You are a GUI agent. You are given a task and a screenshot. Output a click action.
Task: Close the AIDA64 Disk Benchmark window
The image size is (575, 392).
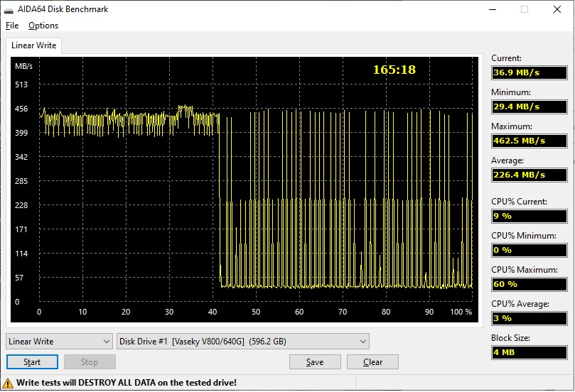click(x=557, y=9)
